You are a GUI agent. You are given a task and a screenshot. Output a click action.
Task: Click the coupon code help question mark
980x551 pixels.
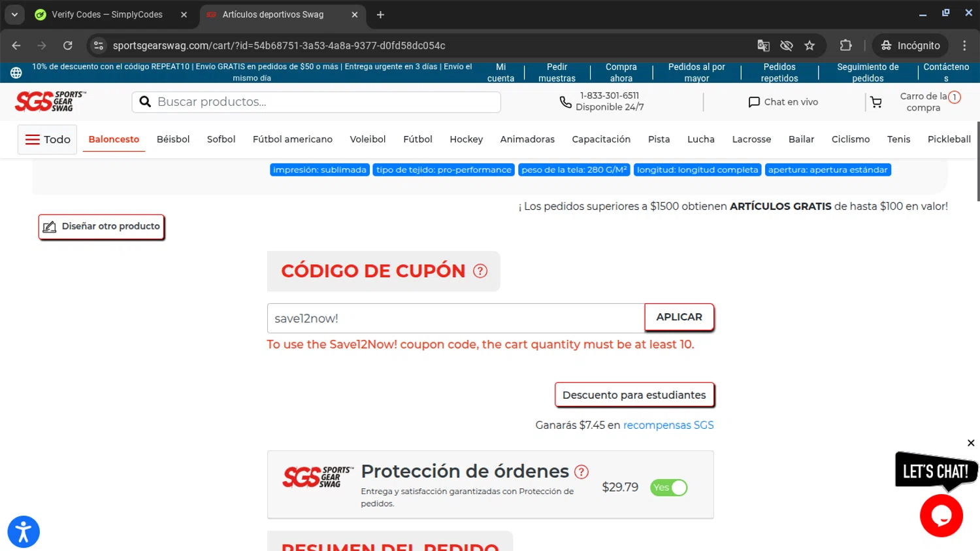[x=480, y=271]
